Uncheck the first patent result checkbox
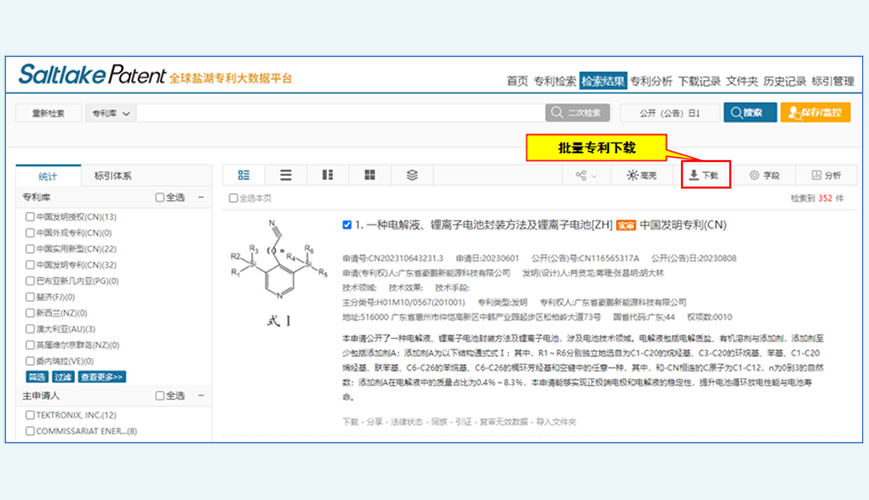This screenshot has height=500, width=869. click(346, 225)
